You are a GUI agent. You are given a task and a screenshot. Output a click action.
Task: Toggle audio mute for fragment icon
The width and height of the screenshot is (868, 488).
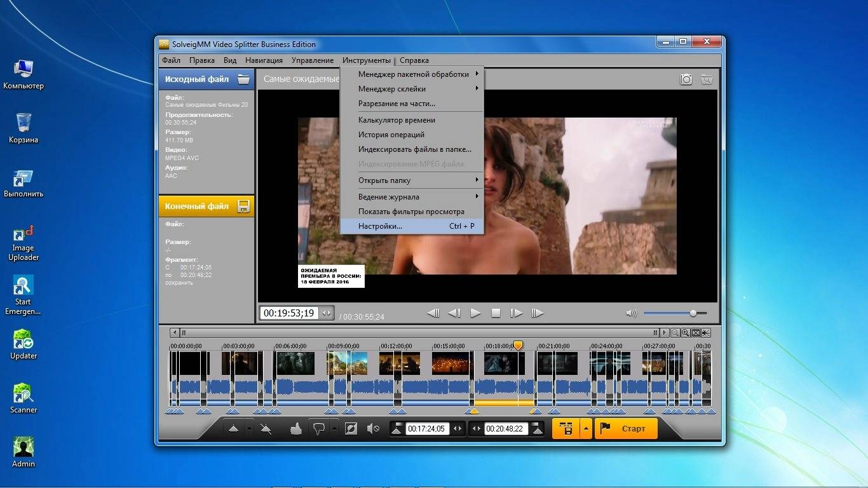373,429
